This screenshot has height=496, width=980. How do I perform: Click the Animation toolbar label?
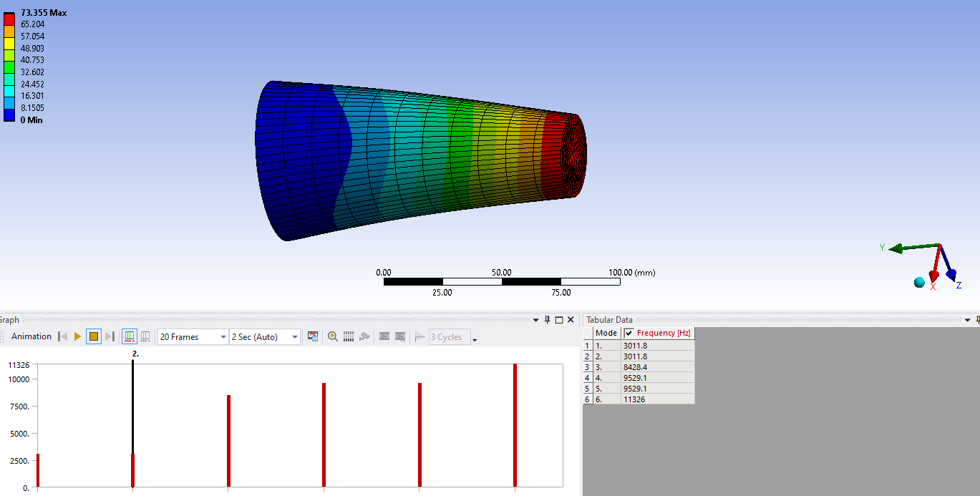pyautogui.click(x=31, y=336)
